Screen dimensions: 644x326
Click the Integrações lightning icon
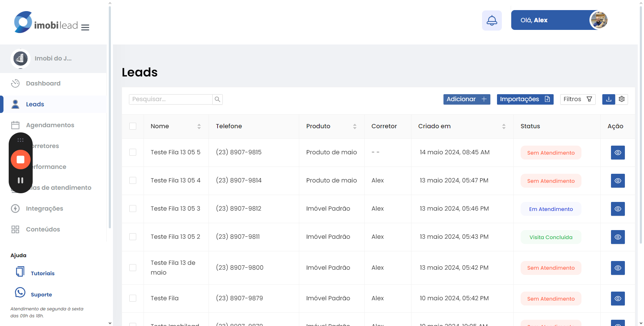[x=15, y=209]
